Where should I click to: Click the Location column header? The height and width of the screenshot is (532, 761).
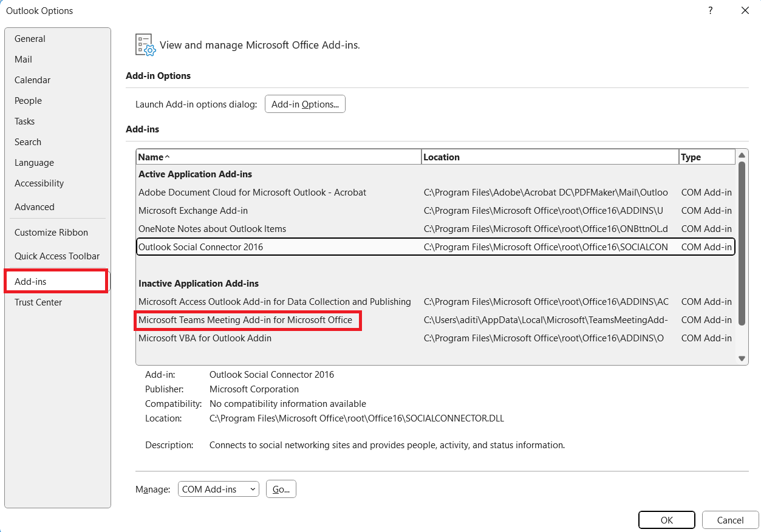click(550, 157)
